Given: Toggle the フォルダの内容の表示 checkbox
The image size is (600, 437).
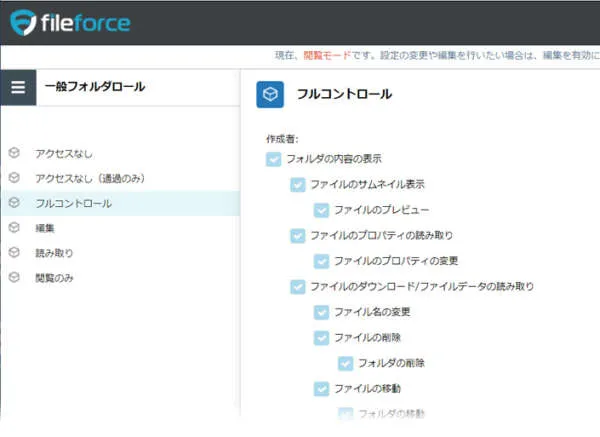Looking at the screenshot, I should [273, 159].
